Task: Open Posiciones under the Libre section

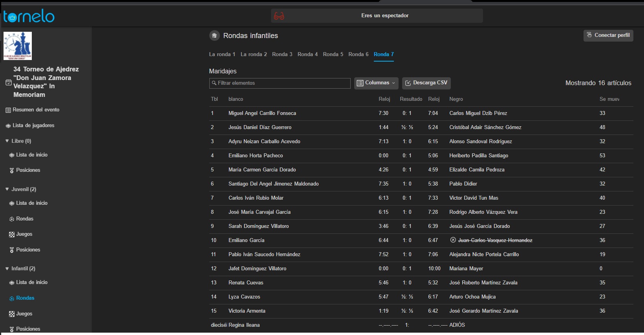Action: 28,170
